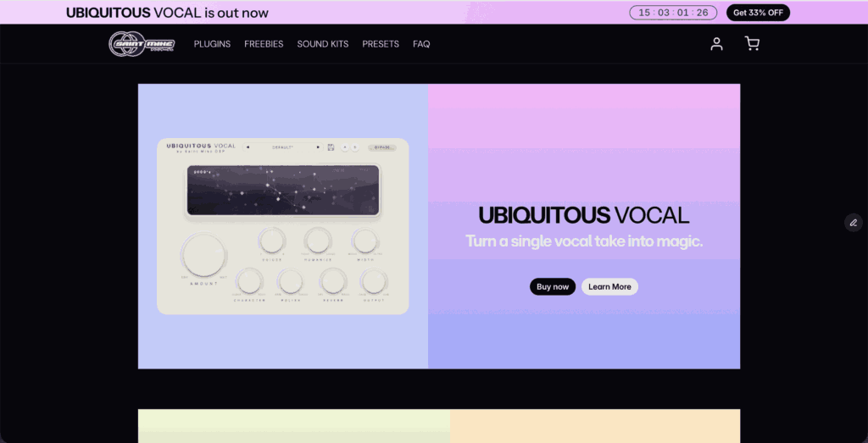
Task: Click the save preset floppy disk icon
Action: coord(331,147)
